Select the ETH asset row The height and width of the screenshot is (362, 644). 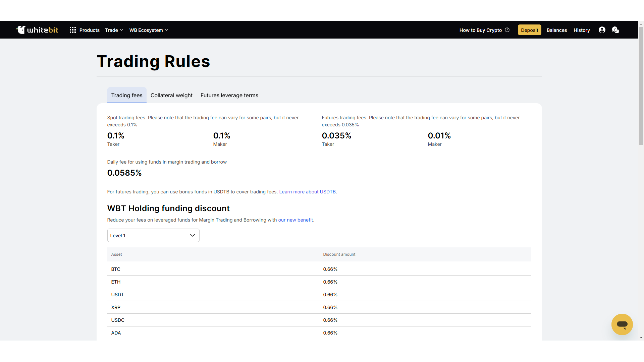319,282
